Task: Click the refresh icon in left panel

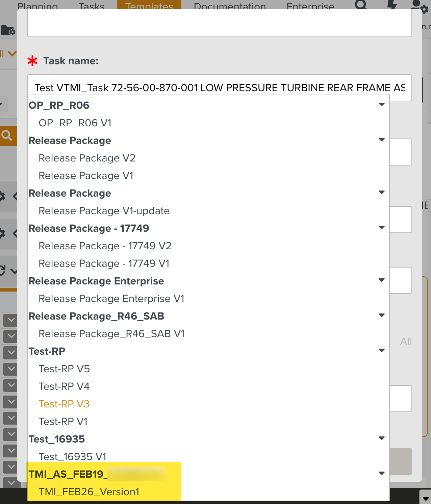Action: pyautogui.click(x=3, y=271)
